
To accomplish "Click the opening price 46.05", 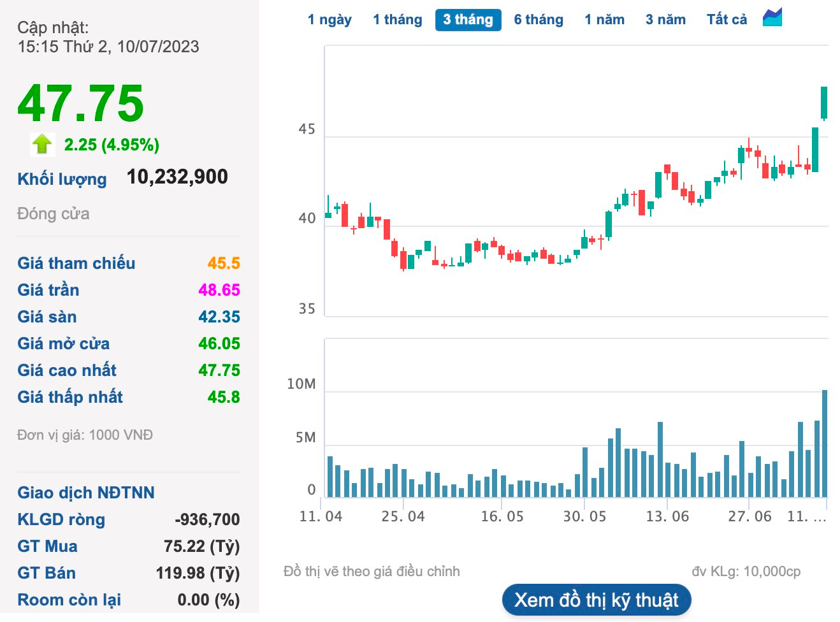I will (219, 344).
